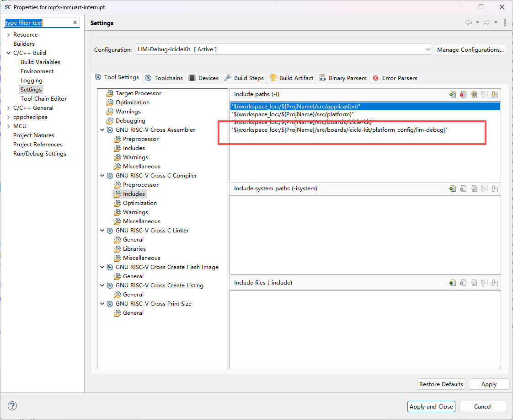The height and width of the screenshot is (420, 513).
Task: Delete selected include path (-I) entry
Action: [x=463, y=94]
